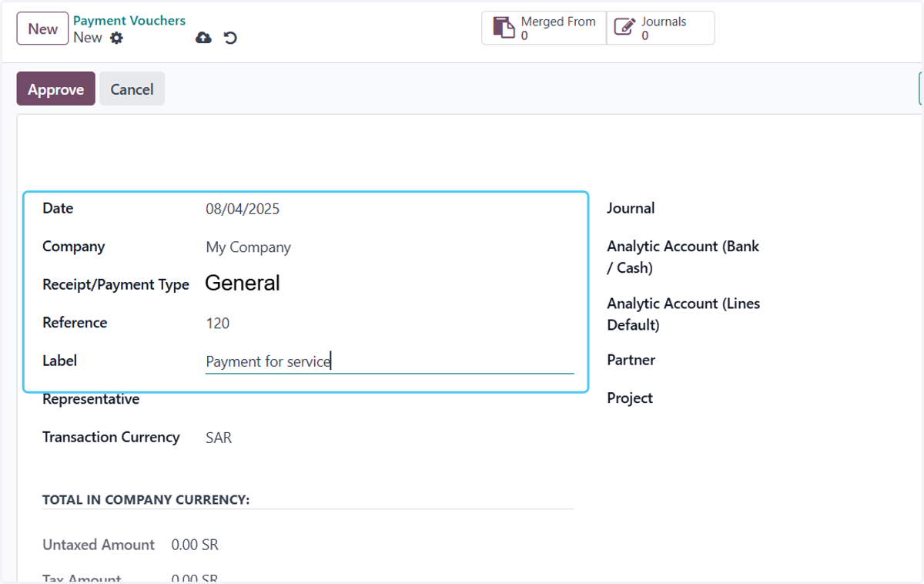The width and height of the screenshot is (924, 584).
Task: Click the TOTAL IN COMPANY CURRENCY heading
Action: click(x=146, y=500)
